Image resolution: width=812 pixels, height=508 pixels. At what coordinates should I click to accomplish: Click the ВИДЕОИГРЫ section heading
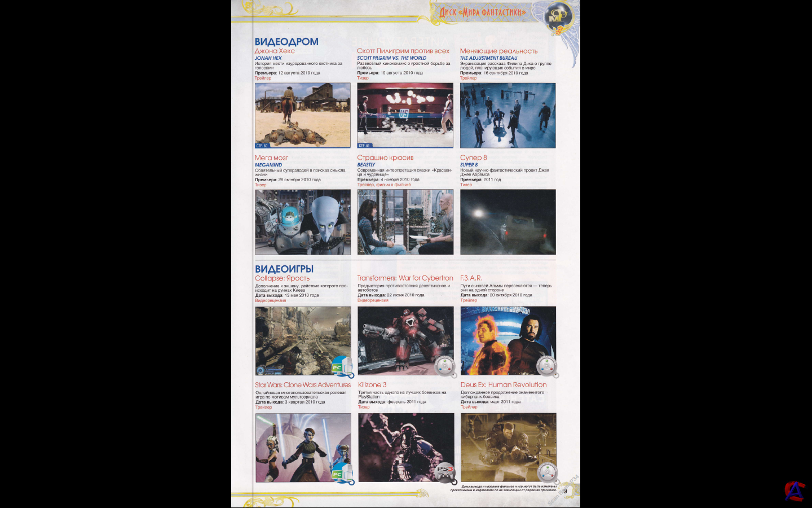pyautogui.click(x=284, y=269)
